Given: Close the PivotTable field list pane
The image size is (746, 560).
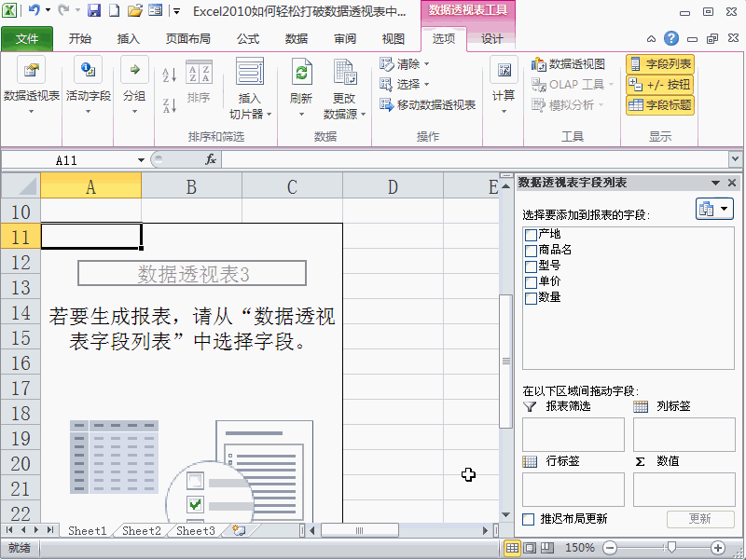Looking at the screenshot, I should click(x=732, y=183).
